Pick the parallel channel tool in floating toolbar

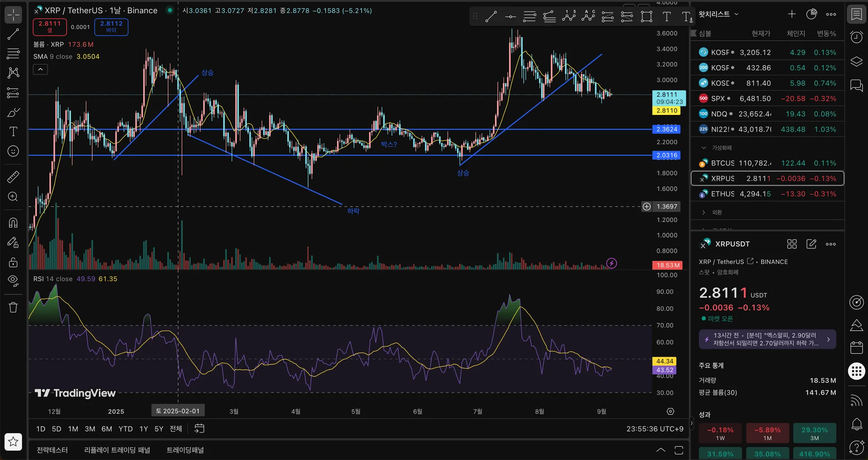(x=549, y=17)
